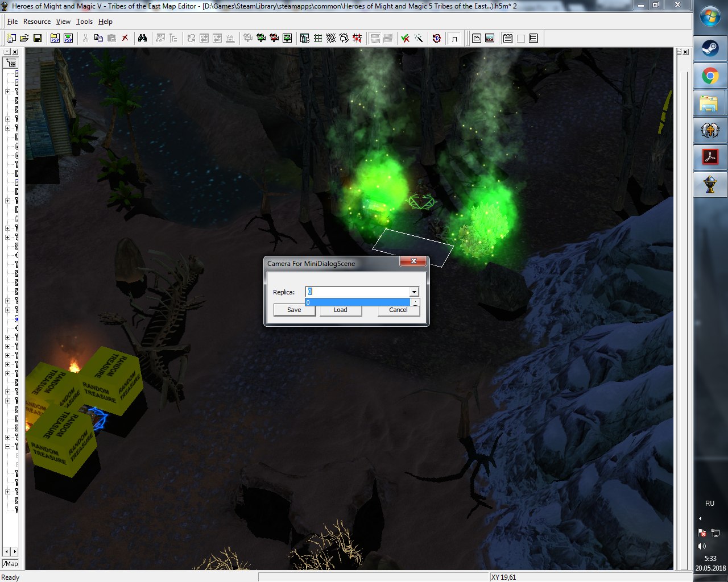
Task: Open Steam from the taskbar
Action: [x=710, y=48]
